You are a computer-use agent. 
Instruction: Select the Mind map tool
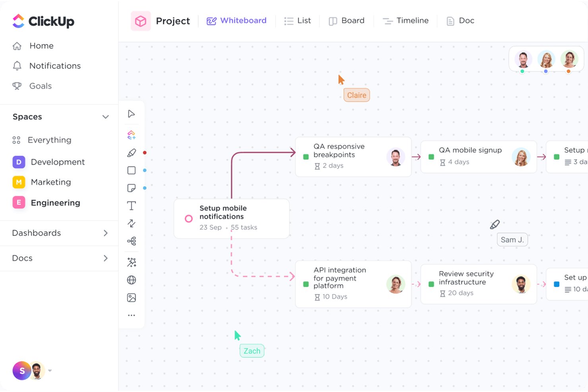coord(132,241)
